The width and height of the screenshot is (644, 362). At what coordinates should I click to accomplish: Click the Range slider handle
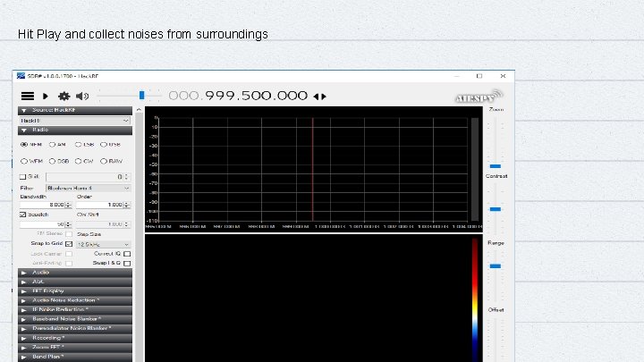[x=496, y=266]
